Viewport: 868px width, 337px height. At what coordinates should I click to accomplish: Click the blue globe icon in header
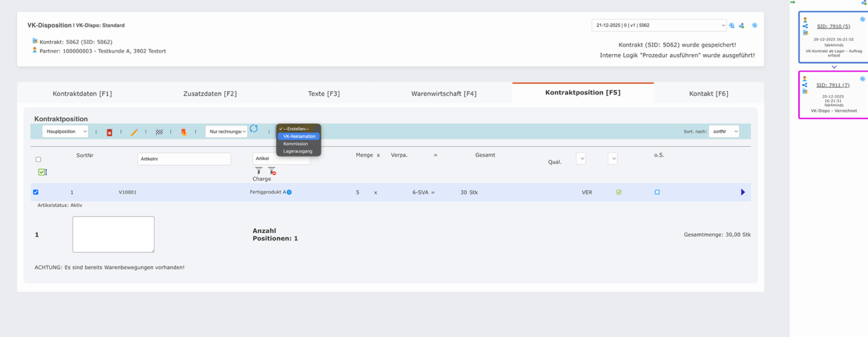coord(754,25)
